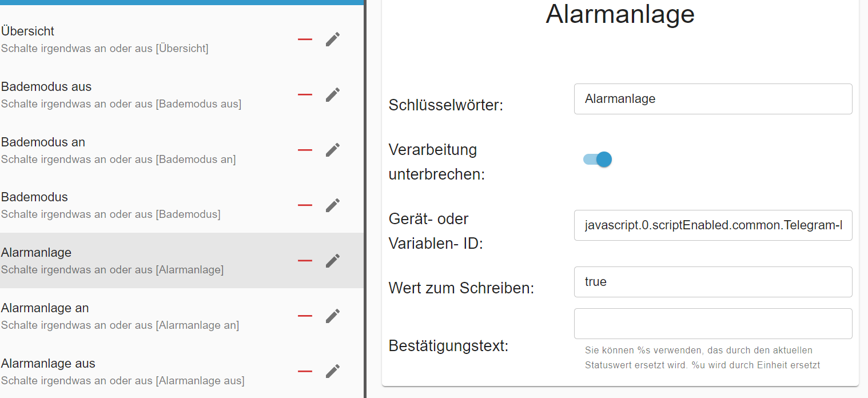Focus the Gerät- oder Variablen-ID field
This screenshot has height=398, width=868.
[x=713, y=225]
